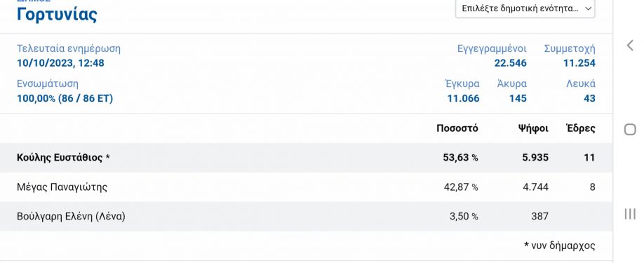Viewport: 644px width, 263px height.
Task: Click the Ψήφοι column header
Action: (x=533, y=128)
